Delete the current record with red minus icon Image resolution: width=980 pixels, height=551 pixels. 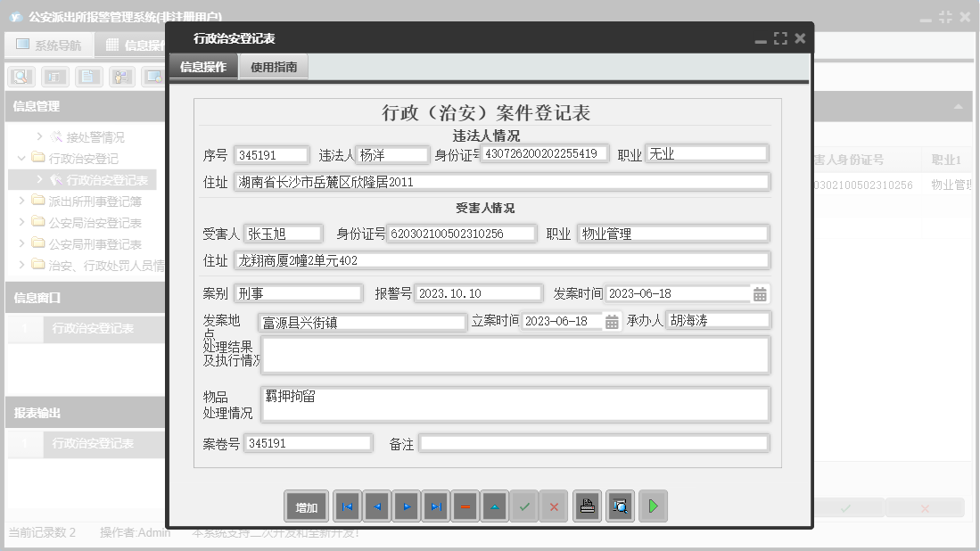coord(465,506)
